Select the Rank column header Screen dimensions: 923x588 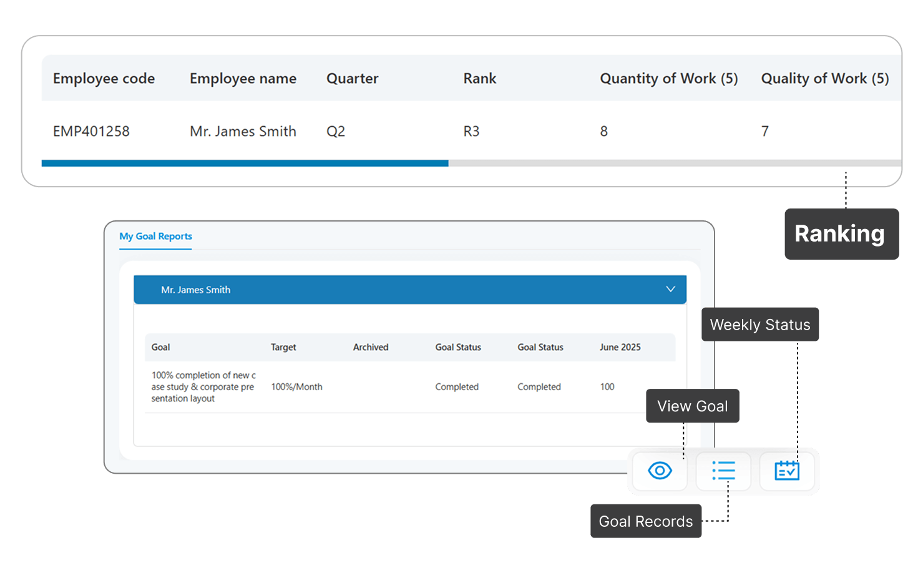click(x=479, y=79)
